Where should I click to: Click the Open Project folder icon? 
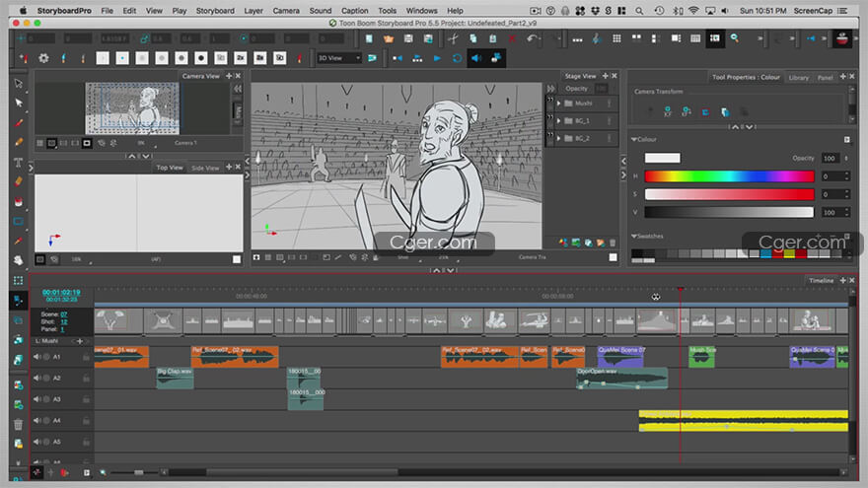click(x=389, y=38)
